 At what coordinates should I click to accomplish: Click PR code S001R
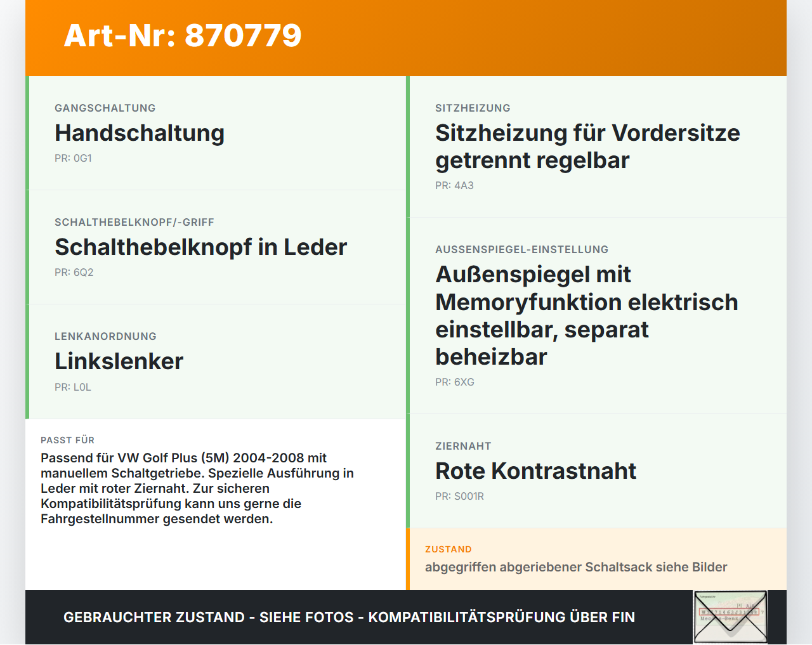[459, 497]
